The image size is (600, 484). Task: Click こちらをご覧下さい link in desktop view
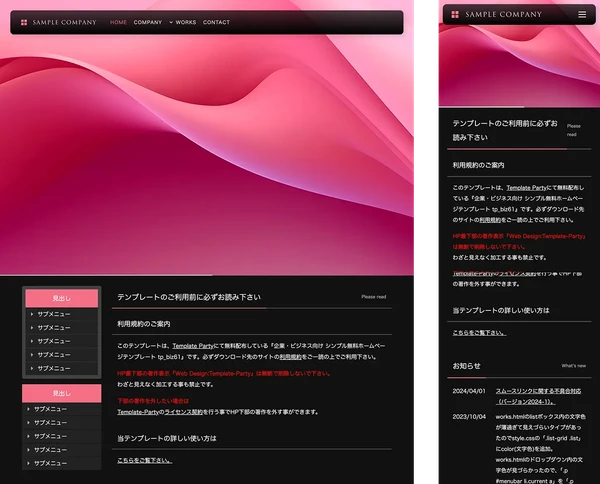(x=145, y=460)
